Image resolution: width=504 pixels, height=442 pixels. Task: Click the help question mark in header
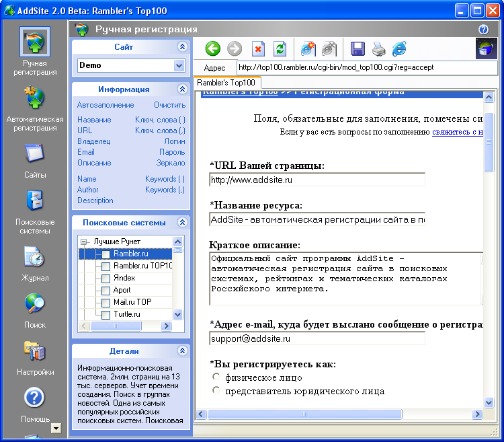483,30
